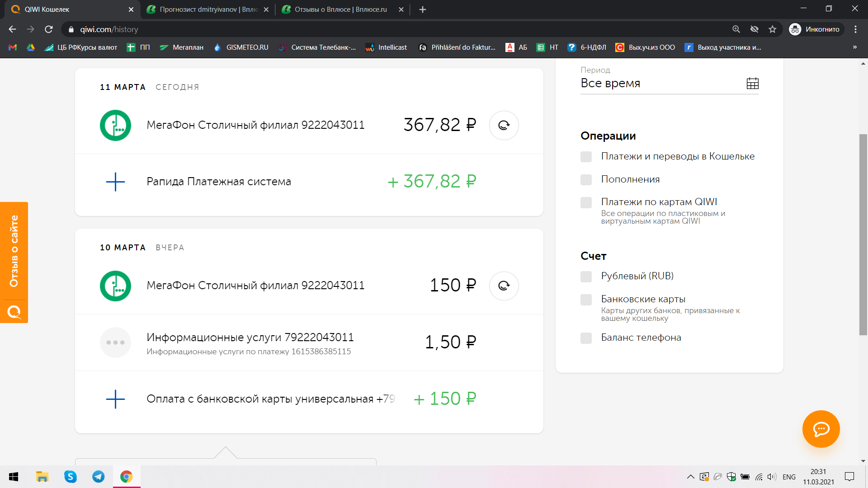
Task: Open Intellicast bookmark
Action: click(x=386, y=47)
